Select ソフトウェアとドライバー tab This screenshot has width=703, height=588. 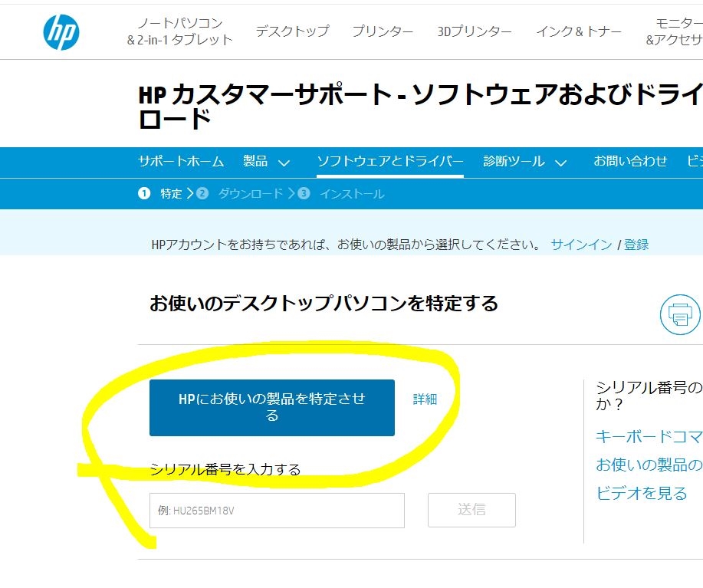point(390,161)
